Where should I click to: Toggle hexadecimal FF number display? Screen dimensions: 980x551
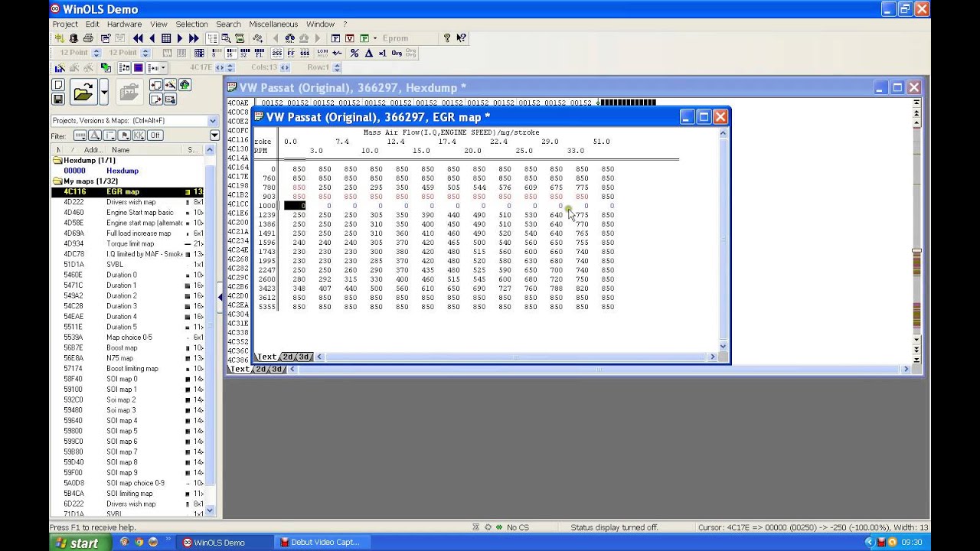pos(291,53)
